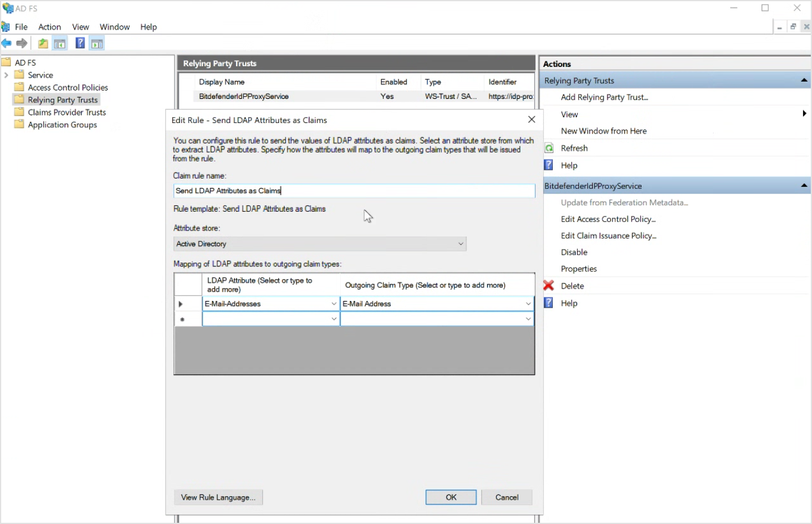The image size is (812, 524).
Task: Select Access Control Policies in tree
Action: 68,88
